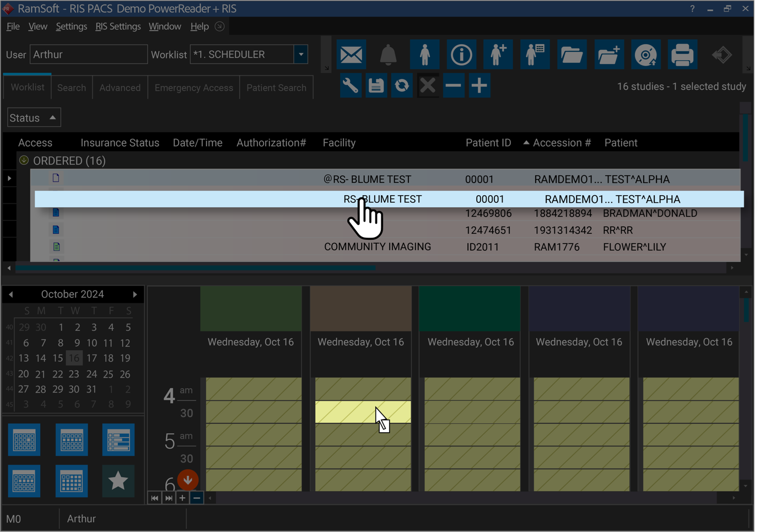Click the worklist horizontal scrollbar

coord(196,268)
